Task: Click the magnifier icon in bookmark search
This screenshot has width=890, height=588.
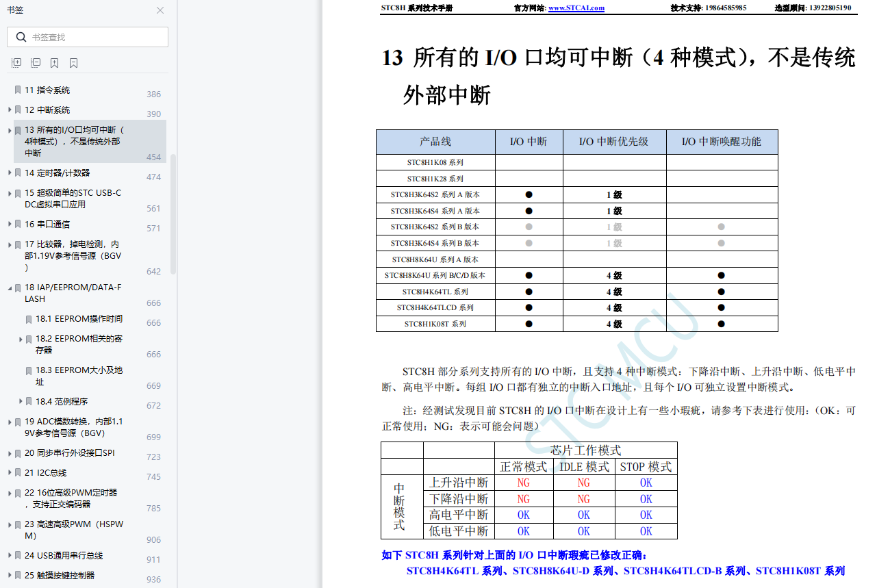Action: coord(21,37)
